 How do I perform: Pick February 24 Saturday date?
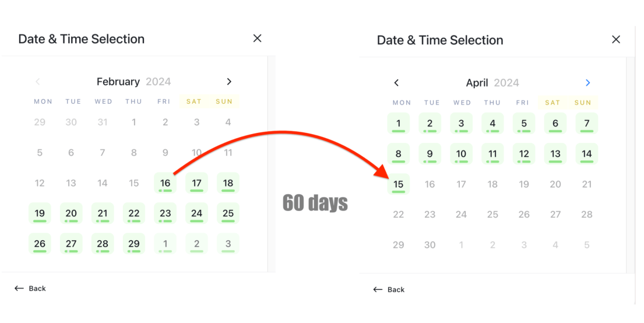(x=197, y=213)
